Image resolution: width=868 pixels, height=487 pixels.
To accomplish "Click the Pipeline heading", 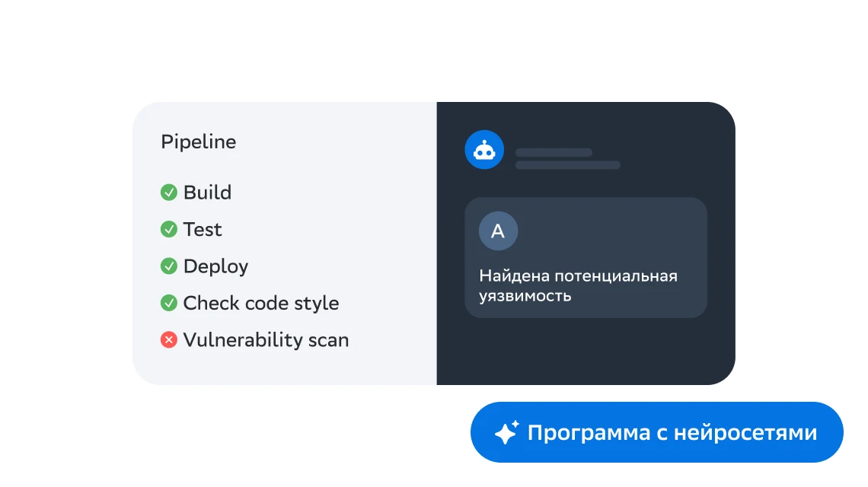I will [x=199, y=142].
